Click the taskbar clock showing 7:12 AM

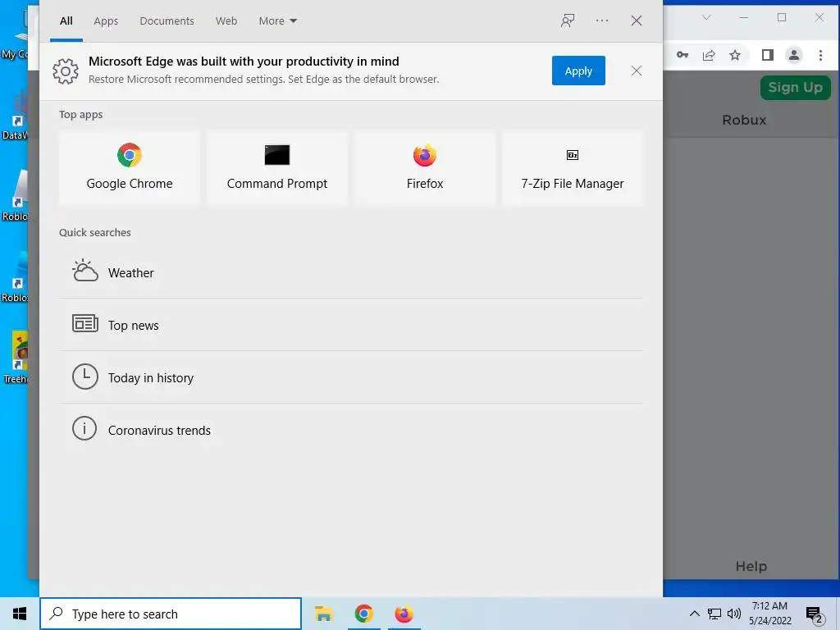pyautogui.click(x=769, y=614)
